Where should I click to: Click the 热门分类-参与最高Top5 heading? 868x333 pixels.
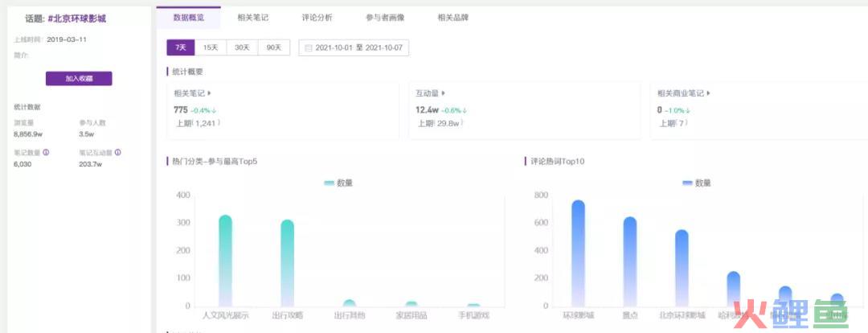(x=215, y=161)
